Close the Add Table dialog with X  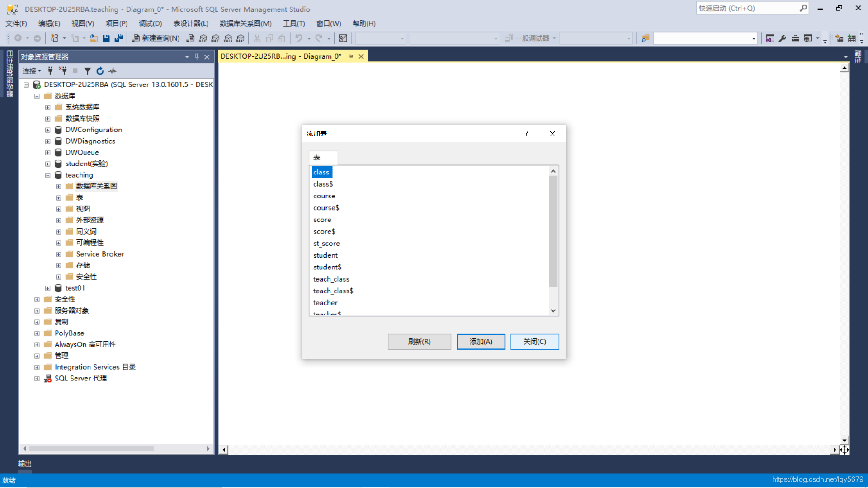(552, 134)
